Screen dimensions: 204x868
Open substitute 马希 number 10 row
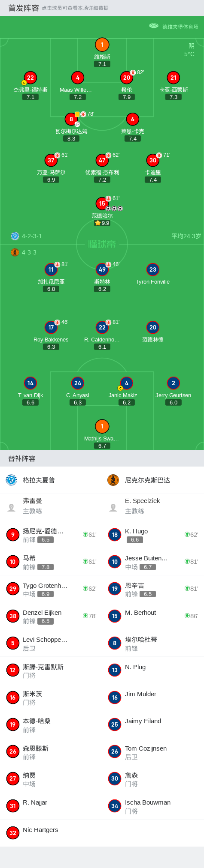click(51, 562)
